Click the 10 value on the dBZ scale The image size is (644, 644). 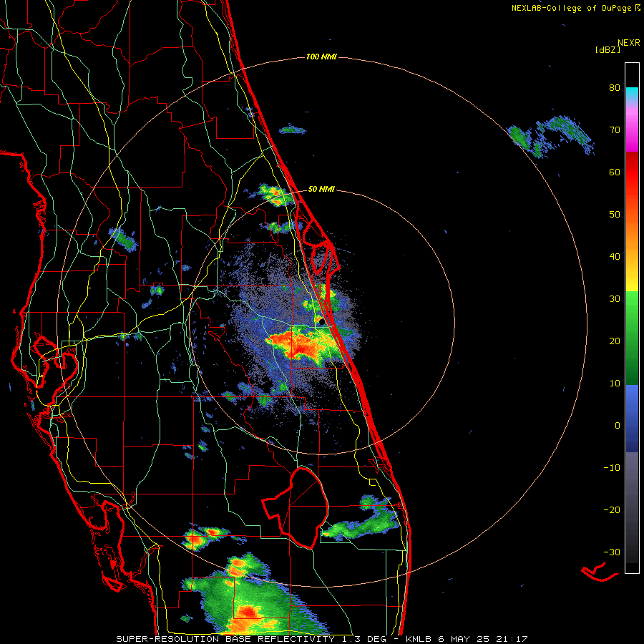click(x=615, y=384)
